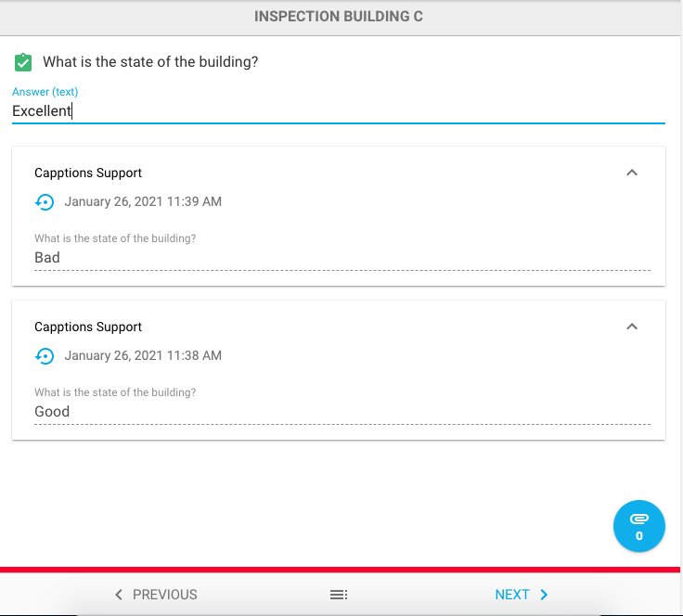Click the 'What is the state of the building?' heading
683x616 pixels.
point(150,62)
